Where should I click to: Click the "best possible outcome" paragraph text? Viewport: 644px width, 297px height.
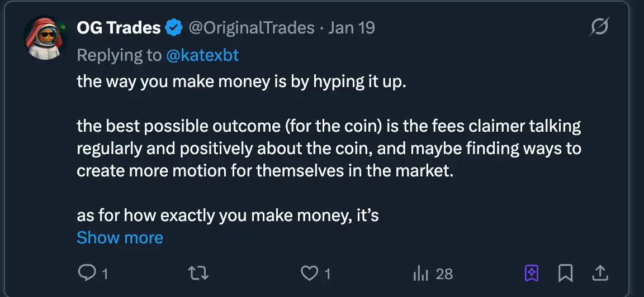pyautogui.click(x=329, y=148)
